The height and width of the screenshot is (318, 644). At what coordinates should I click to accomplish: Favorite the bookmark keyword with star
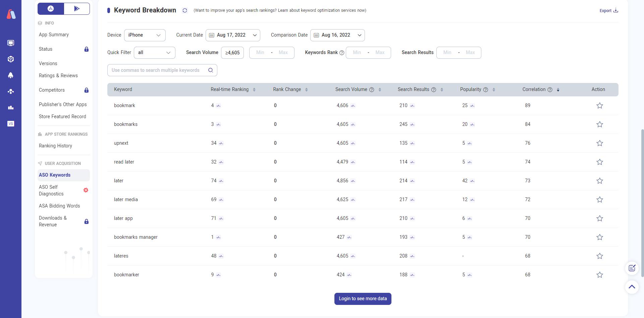pos(600,105)
